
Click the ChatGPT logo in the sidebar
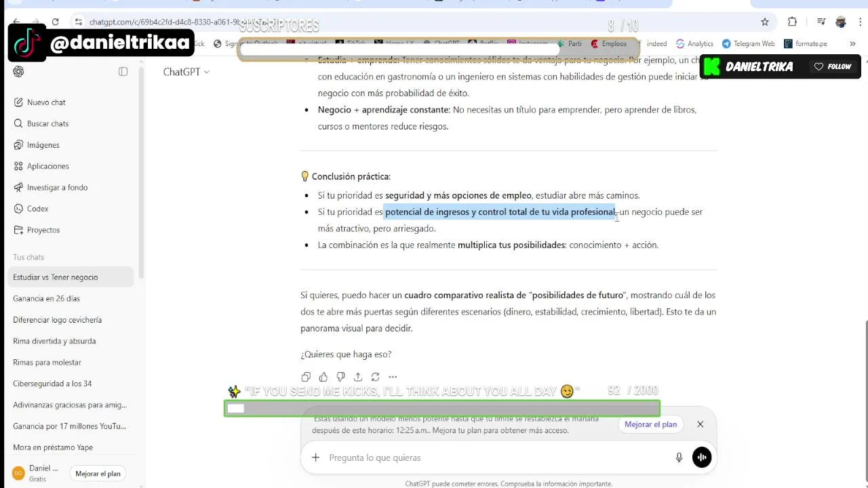(18, 72)
